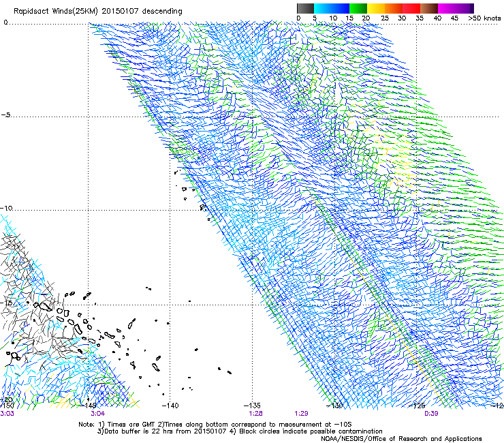Click the brown 35-40 knots color band
Image resolution: width=504 pixels, height=443 pixels.
pos(429,8)
